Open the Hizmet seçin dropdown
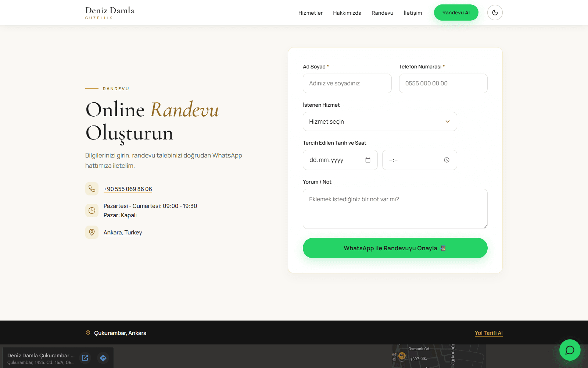The height and width of the screenshot is (368, 588). coord(380,121)
